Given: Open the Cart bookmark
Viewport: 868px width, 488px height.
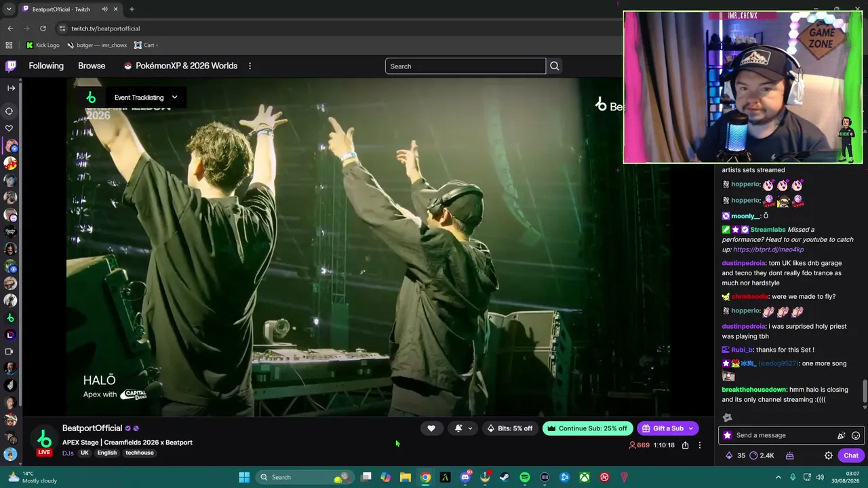Looking at the screenshot, I should click(146, 45).
